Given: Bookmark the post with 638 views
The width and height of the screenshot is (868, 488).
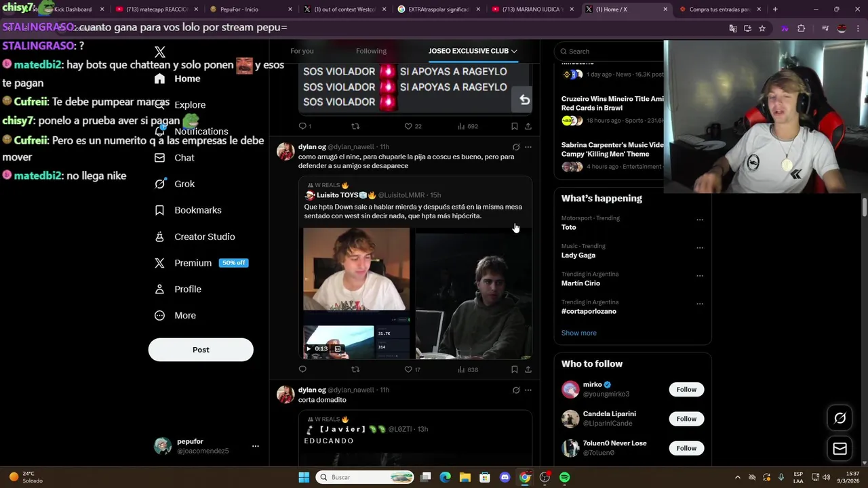Looking at the screenshot, I should click(x=514, y=369).
